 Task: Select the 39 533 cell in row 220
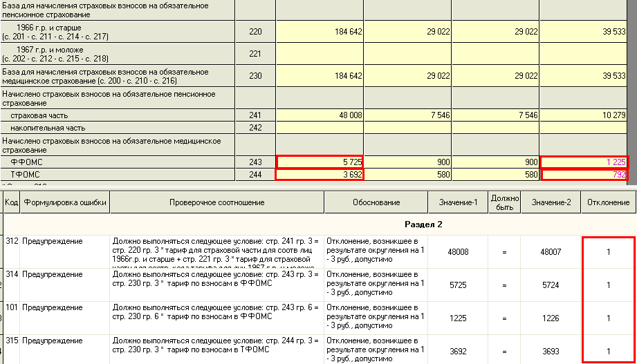point(583,32)
